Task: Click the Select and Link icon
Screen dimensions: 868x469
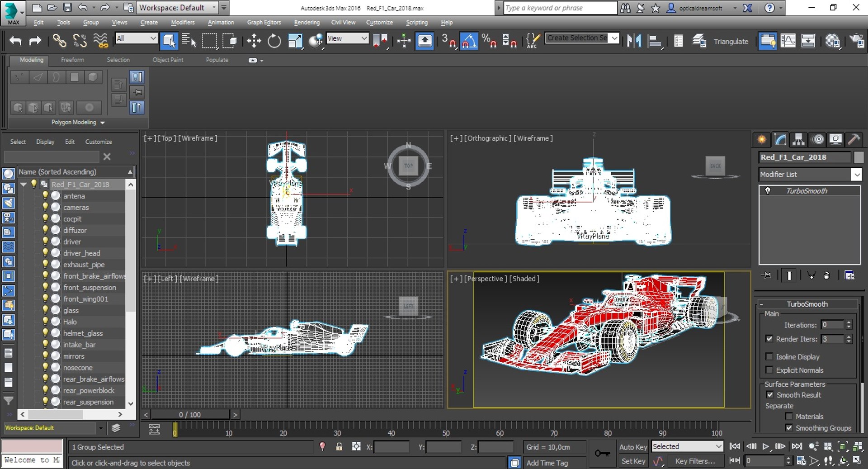Action: click(x=59, y=41)
